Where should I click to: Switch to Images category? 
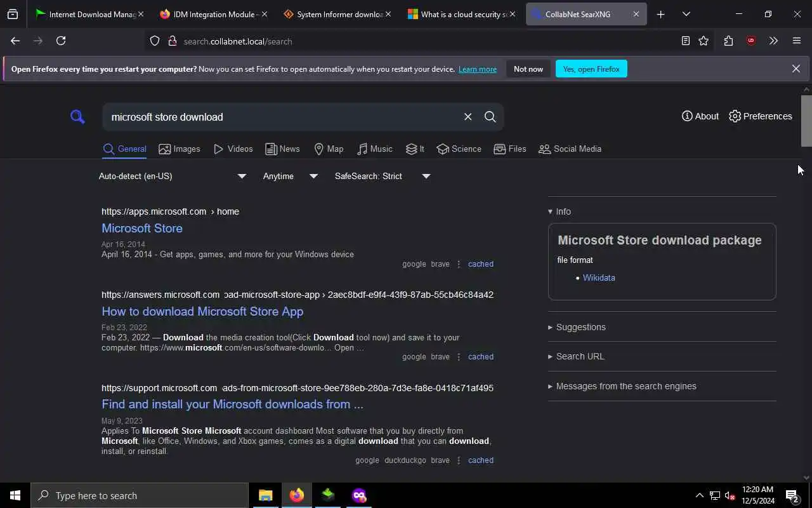[180, 149]
